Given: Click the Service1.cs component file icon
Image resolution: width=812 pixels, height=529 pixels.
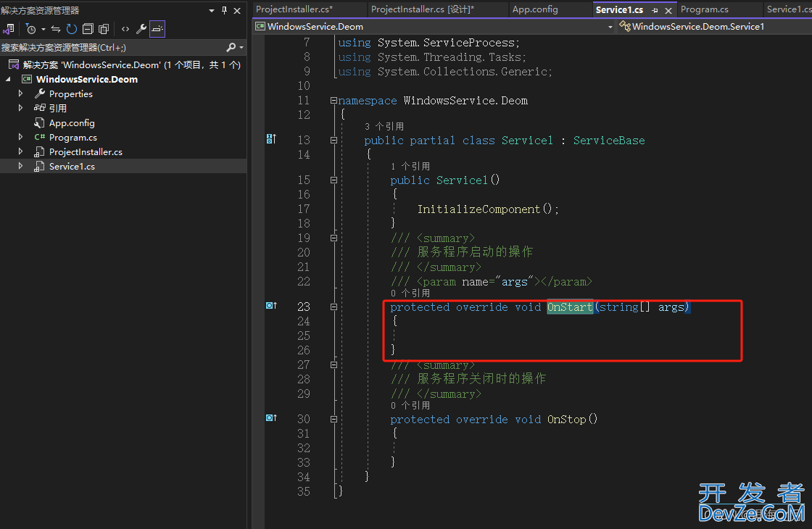Looking at the screenshot, I should click(39, 166).
